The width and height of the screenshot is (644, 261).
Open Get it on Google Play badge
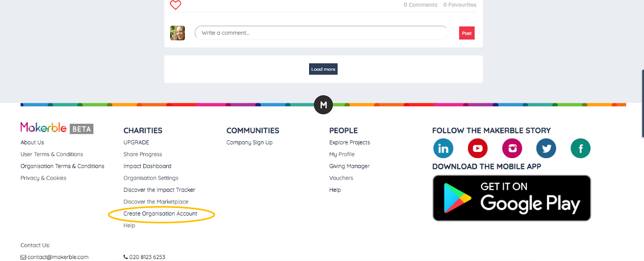(x=512, y=198)
